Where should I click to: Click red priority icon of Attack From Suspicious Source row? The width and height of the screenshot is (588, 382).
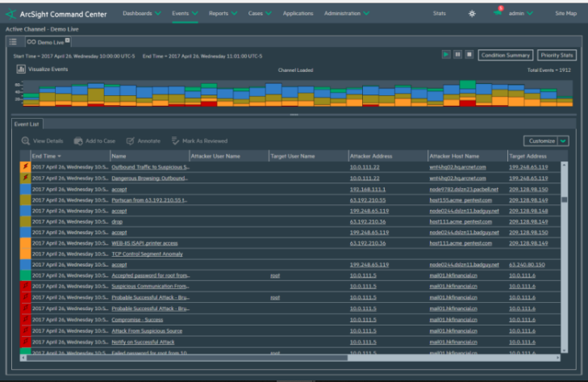[x=26, y=331]
